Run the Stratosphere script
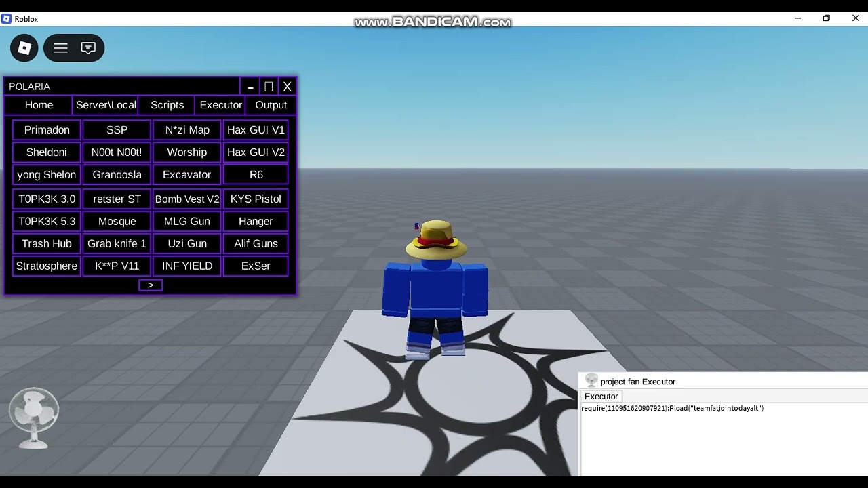 (47, 266)
